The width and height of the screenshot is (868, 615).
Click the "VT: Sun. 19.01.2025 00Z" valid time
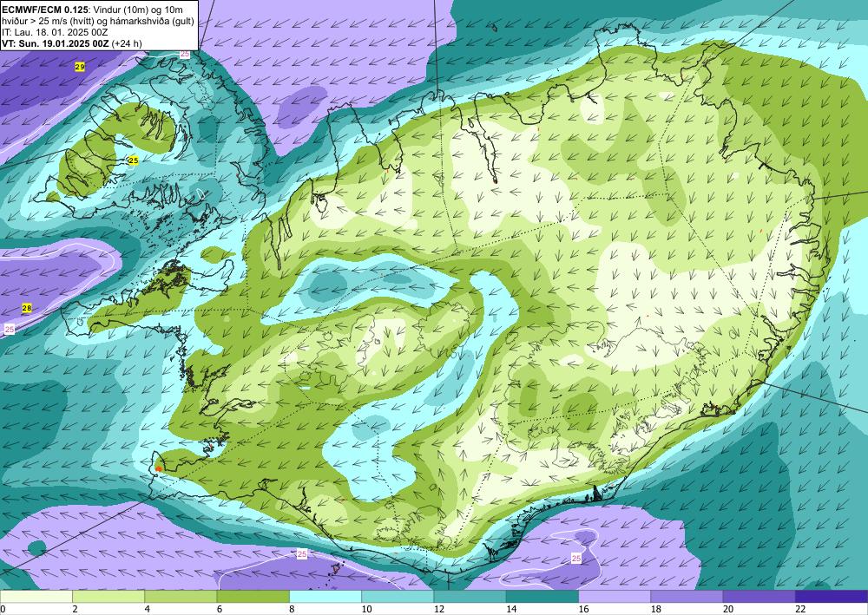56,43
